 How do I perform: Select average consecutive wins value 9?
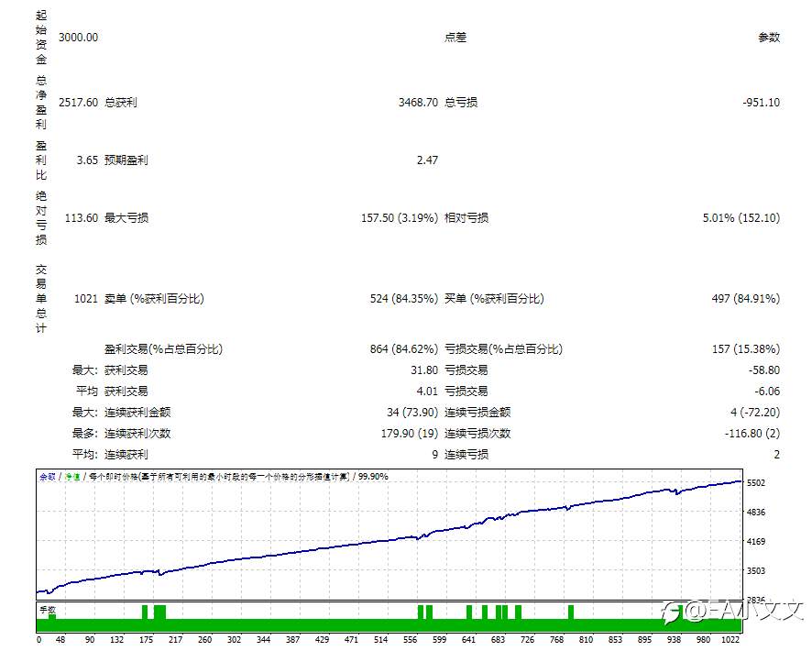[435, 455]
